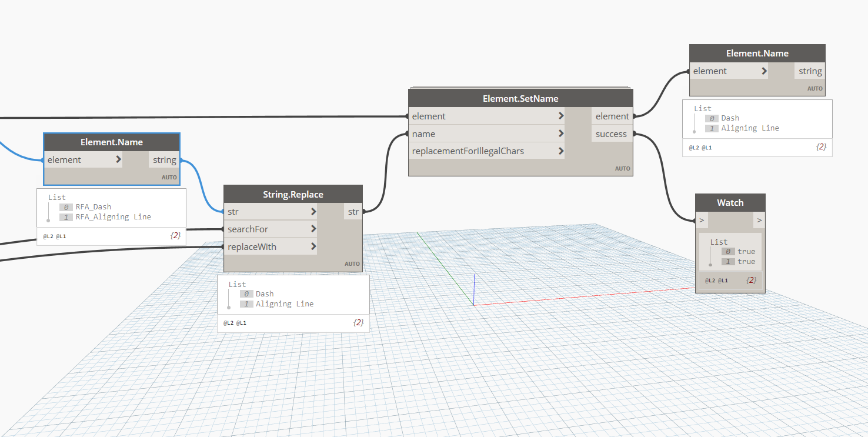Click the AUTO lacing indicator on String.Replace
Screen dimensions: 868x437
352,263
